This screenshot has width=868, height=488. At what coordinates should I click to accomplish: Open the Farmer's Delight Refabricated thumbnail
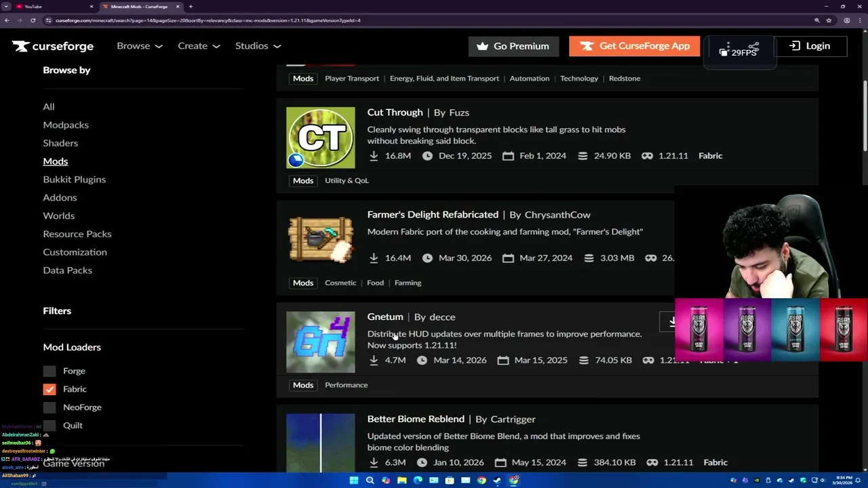pos(320,240)
